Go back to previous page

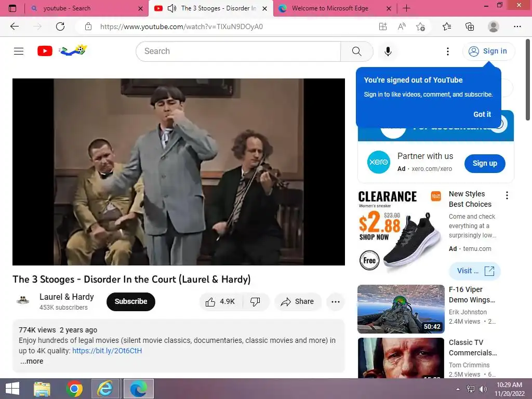point(15,26)
